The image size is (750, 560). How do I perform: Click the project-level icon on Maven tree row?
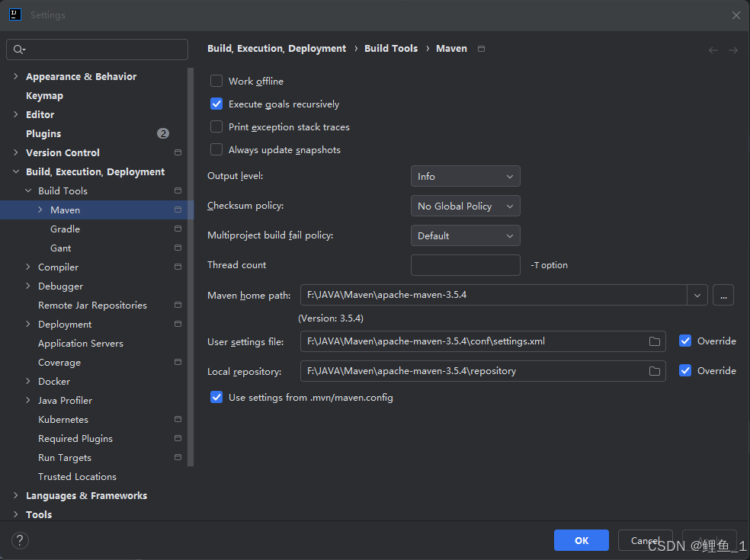[x=178, y=210]
